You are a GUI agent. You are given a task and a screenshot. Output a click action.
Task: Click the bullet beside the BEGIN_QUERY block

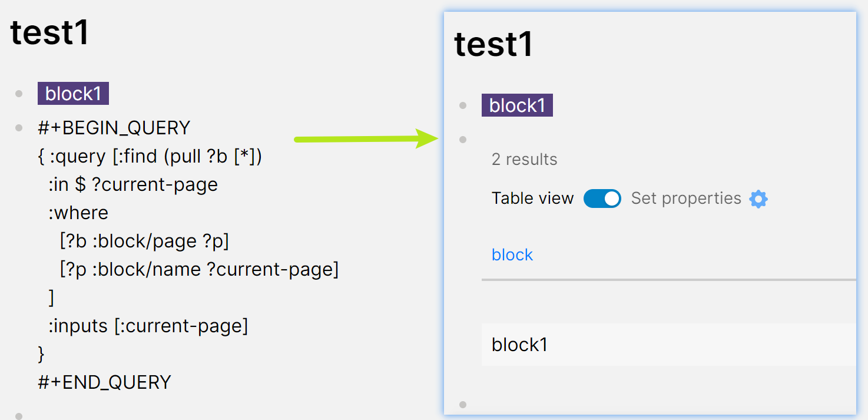coord(18,127)
